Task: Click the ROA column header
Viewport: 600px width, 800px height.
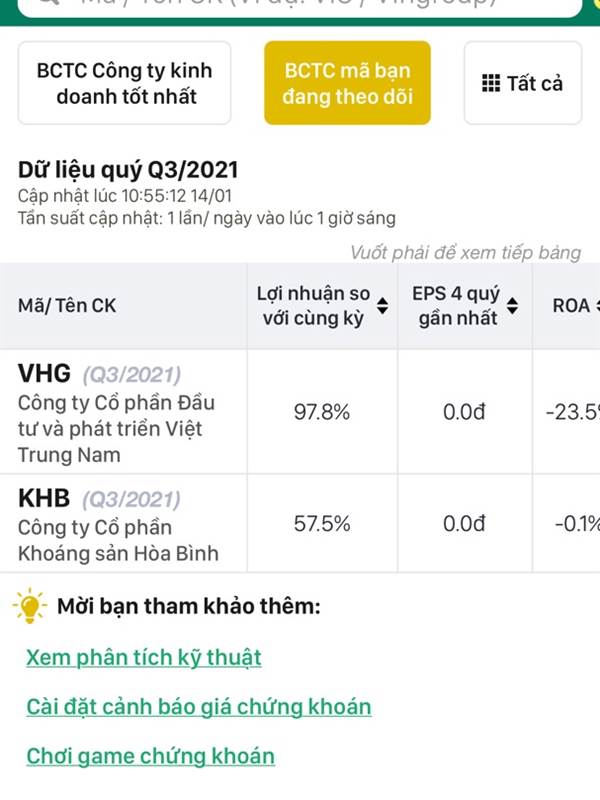Action: point(571,306)
